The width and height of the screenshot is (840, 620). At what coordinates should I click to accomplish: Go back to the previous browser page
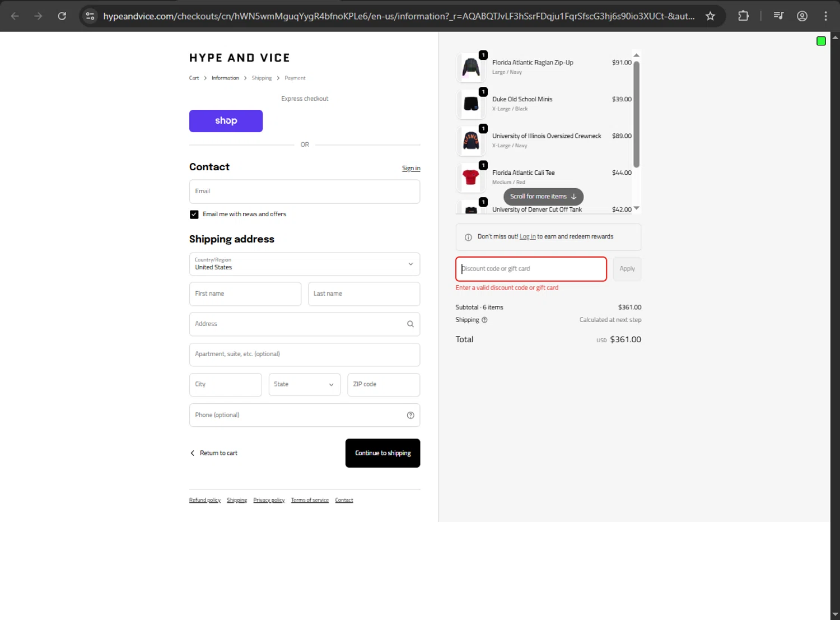click(x=15, y=16)
